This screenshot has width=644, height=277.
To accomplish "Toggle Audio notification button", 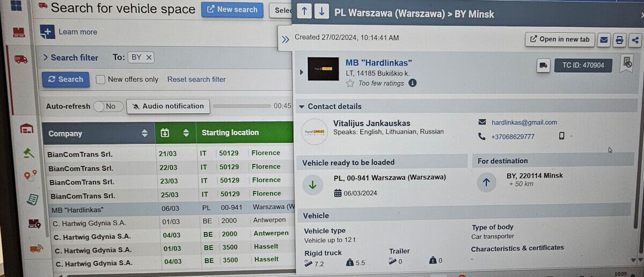I will [x=168, y=106].
